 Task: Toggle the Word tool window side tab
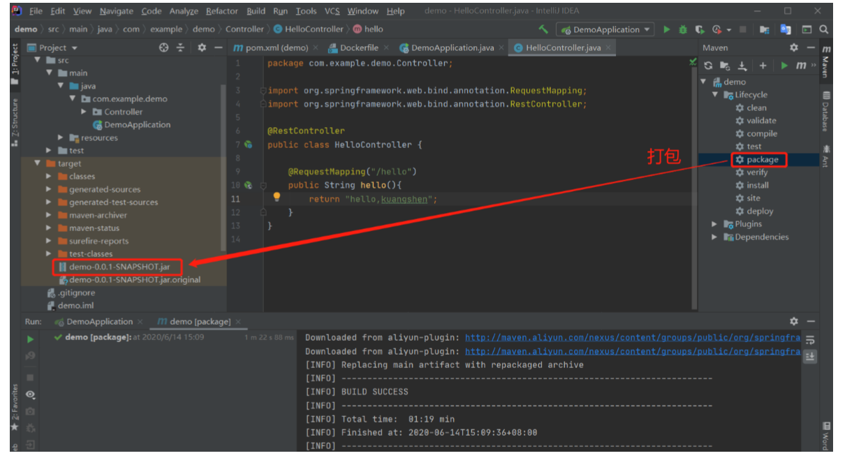pos(825,436)
